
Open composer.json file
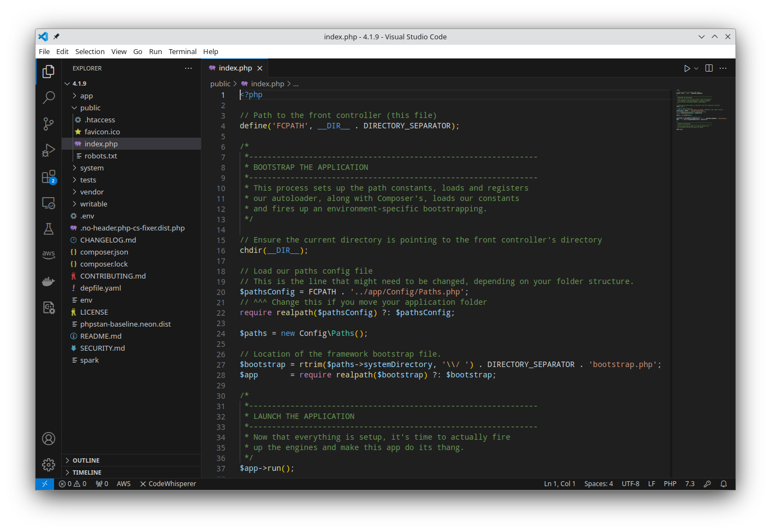[131, 252]
